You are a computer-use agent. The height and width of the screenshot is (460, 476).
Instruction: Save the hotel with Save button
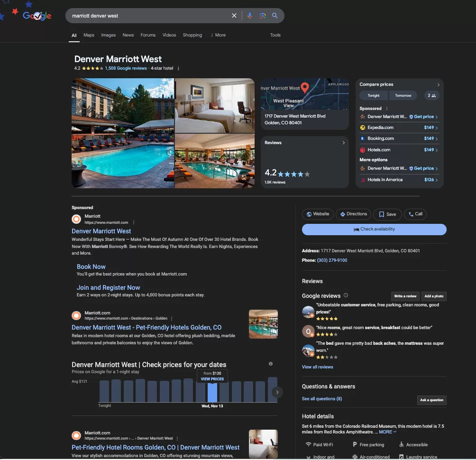(387, 214)
